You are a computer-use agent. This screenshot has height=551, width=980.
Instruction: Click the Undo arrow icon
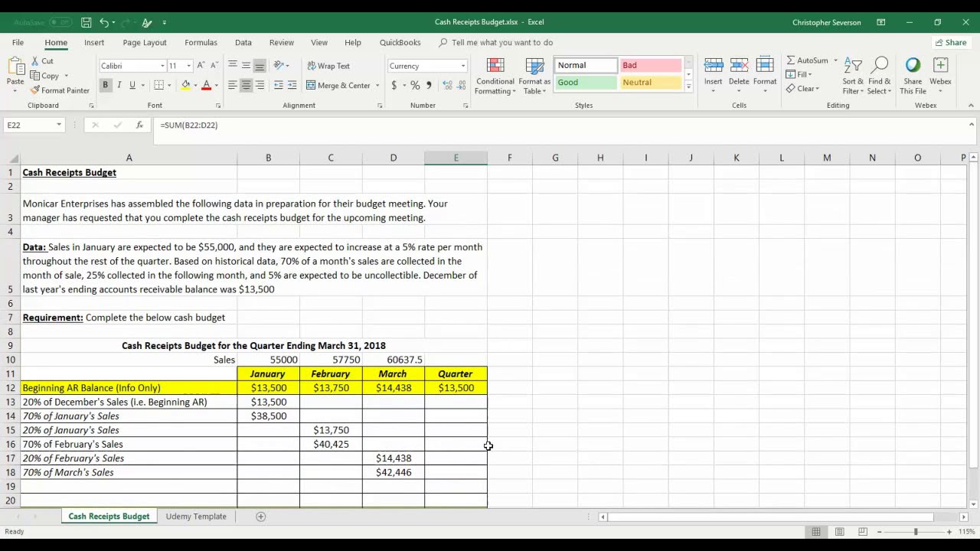tap(105, 22)
